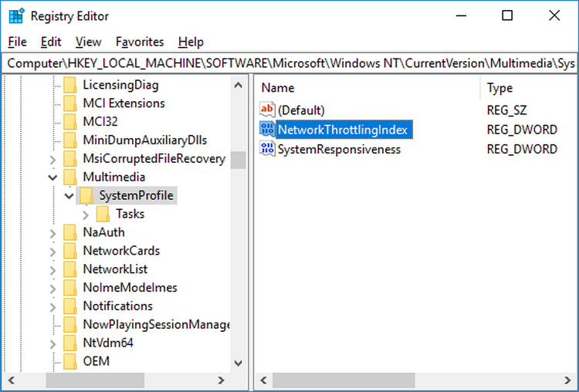Click the tree pane scroll up arrow
Screen dimensions: 579x392
(239, 85)
